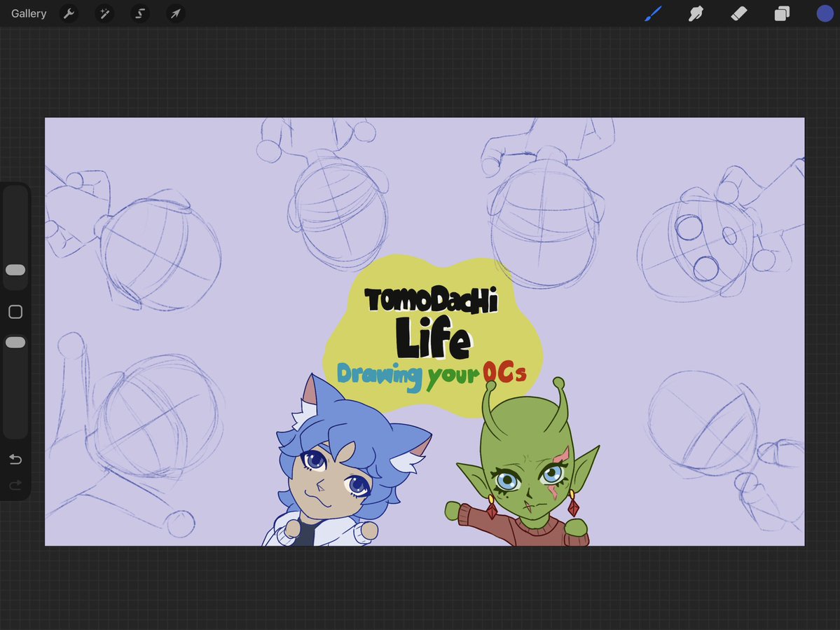Click the brush opacity slider handle
The image size is (840, 630).
[15, 342]
